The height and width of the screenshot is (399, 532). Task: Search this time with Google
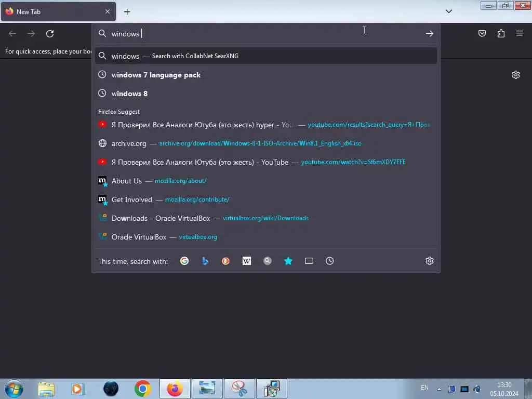[x=184, y=261]
